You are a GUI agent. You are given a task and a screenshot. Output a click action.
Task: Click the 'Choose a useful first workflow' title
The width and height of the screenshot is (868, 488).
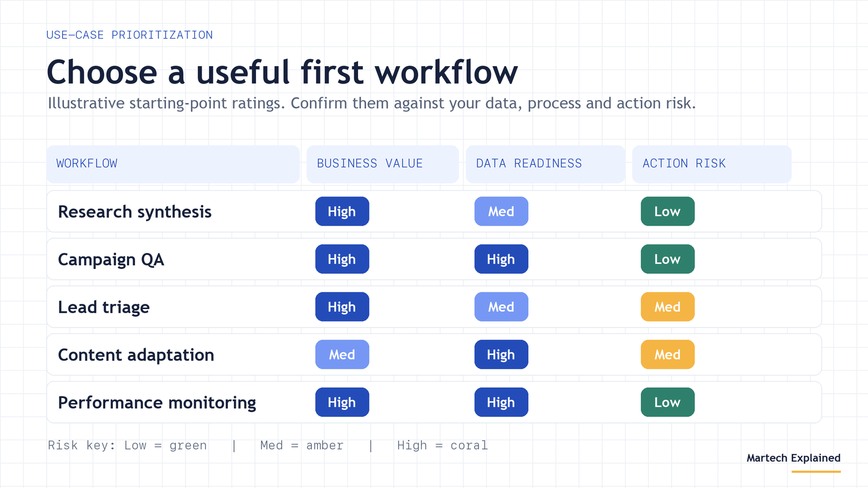pos(282,72)
